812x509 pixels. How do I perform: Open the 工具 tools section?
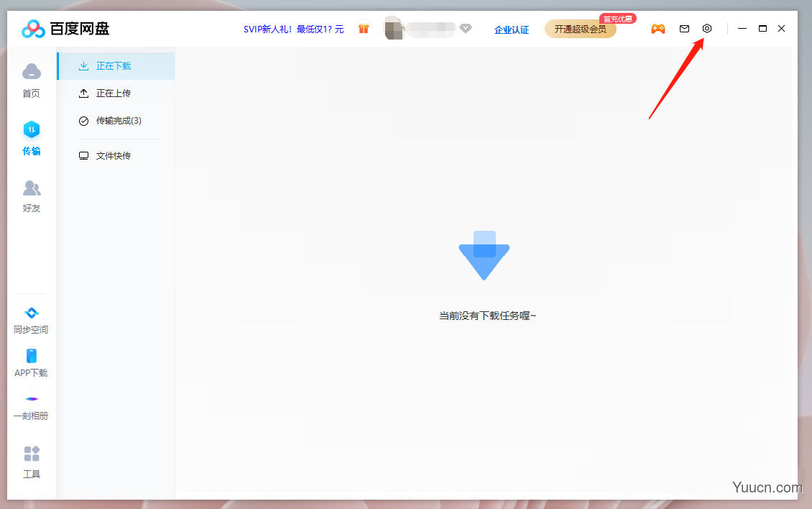pos(31,462)
